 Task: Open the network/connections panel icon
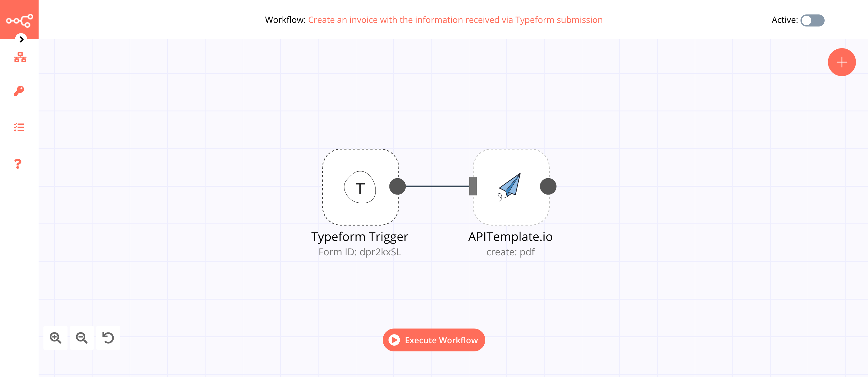click(x=19, y=58)
